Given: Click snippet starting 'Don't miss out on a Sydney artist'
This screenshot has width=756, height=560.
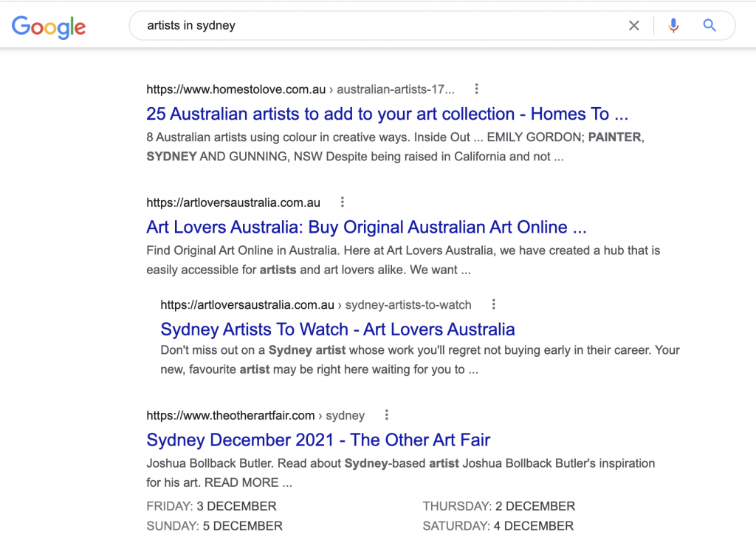Looking at the screenshot, I should (x=420, y=360).
